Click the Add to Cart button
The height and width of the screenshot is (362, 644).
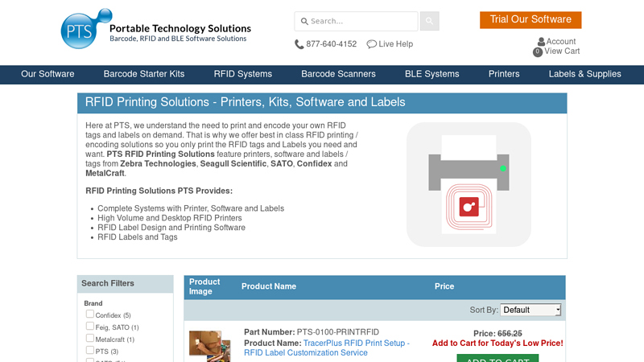point(497,358)
